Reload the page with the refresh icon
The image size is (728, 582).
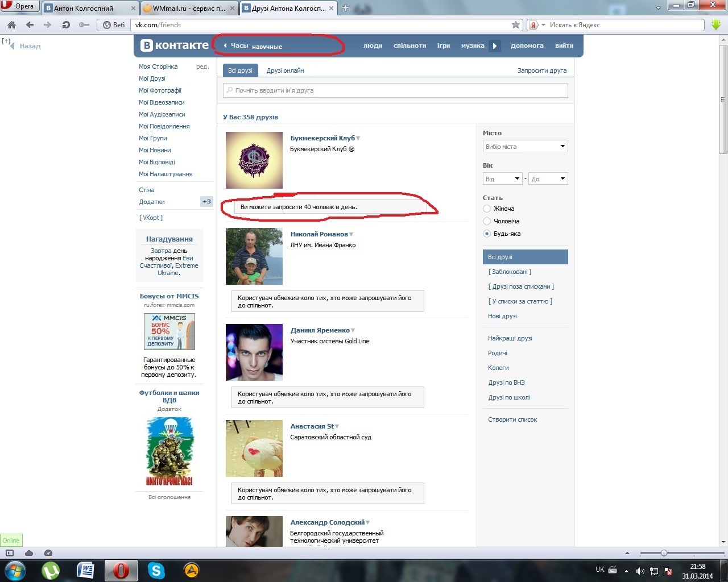point(66,25)
